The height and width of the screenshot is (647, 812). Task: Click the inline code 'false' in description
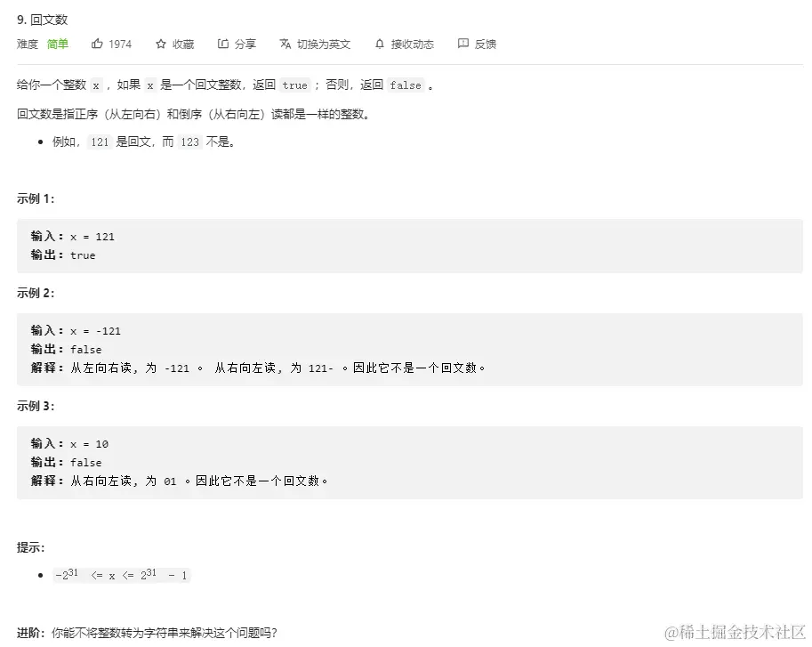406,85
